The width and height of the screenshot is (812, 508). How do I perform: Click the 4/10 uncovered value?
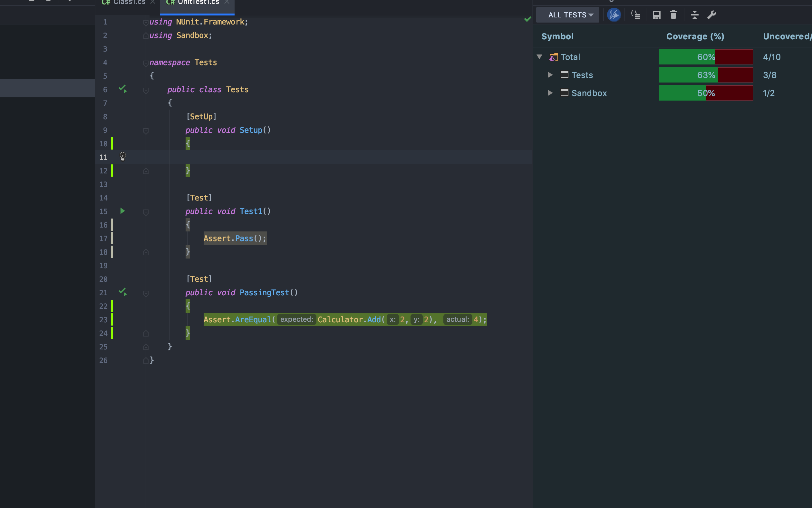(x=772, y=57)
